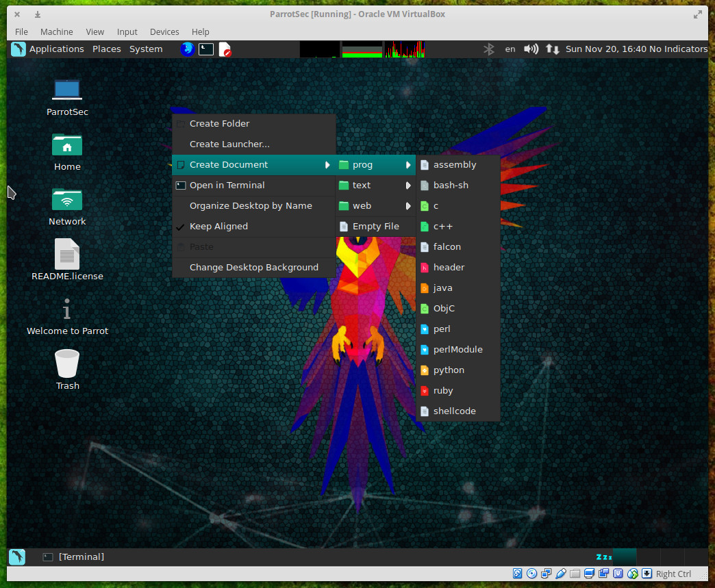Create a shellcode template document
Image resolution: width=715 pixels, height=588 pixels.
tap(457, 411)
